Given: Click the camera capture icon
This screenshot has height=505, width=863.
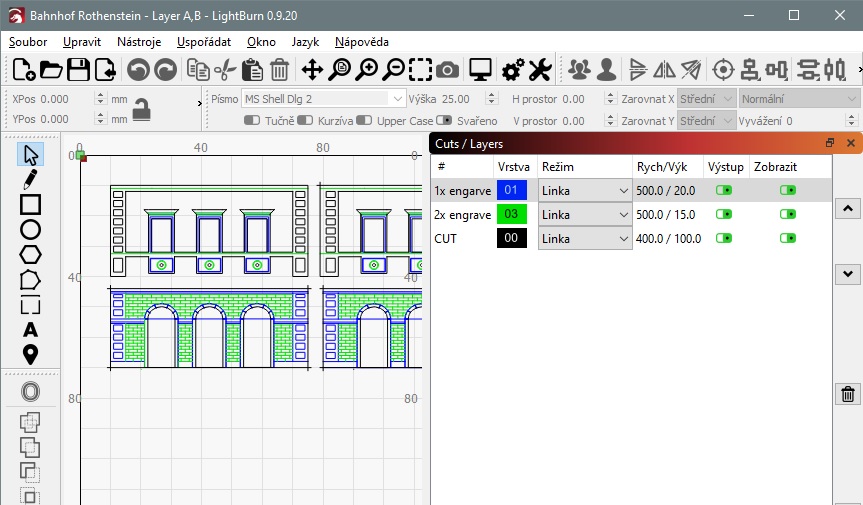Looking at the screenshot, I should click(x=448, y=69).
